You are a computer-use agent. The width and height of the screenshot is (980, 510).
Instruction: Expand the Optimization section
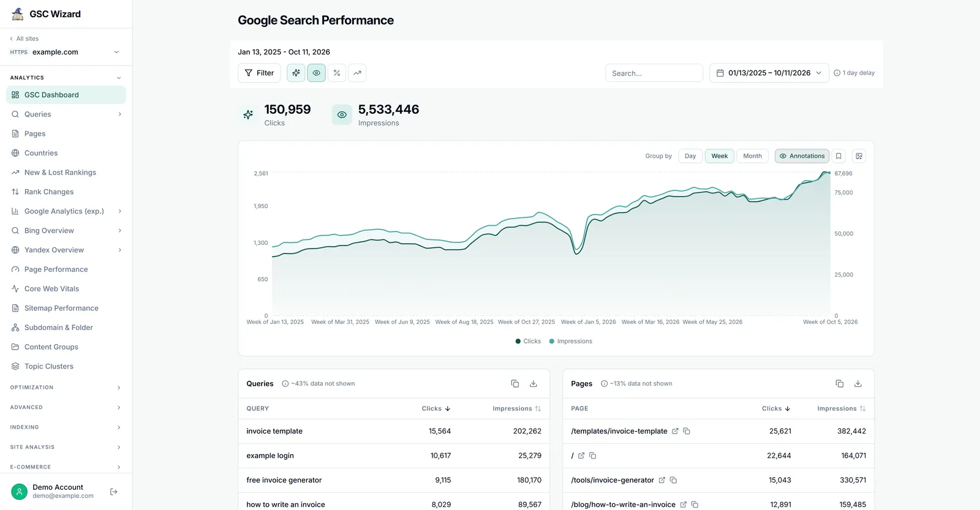click(66, 388)
